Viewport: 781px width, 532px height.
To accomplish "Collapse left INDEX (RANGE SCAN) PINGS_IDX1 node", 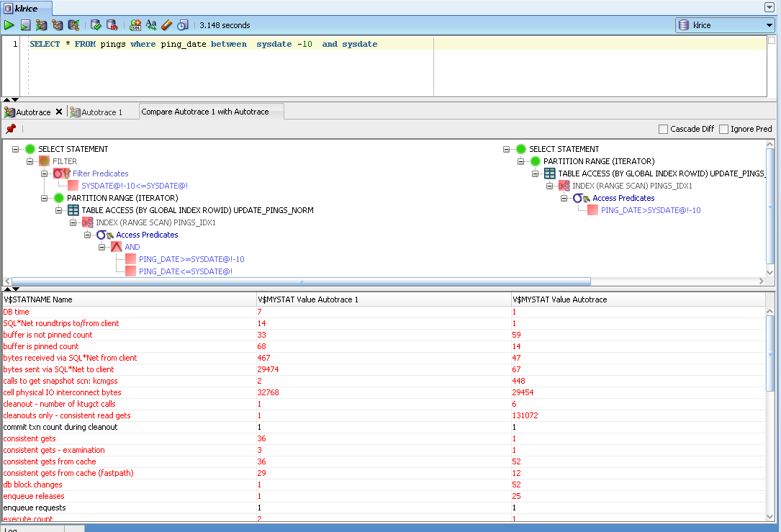I will 73,222.
